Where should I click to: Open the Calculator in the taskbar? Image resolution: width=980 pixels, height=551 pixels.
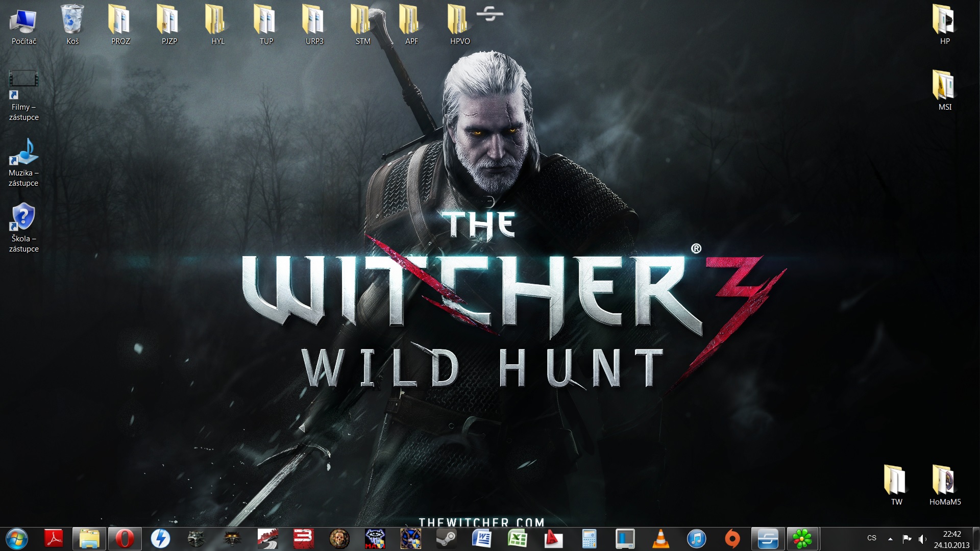click(589, 539)
